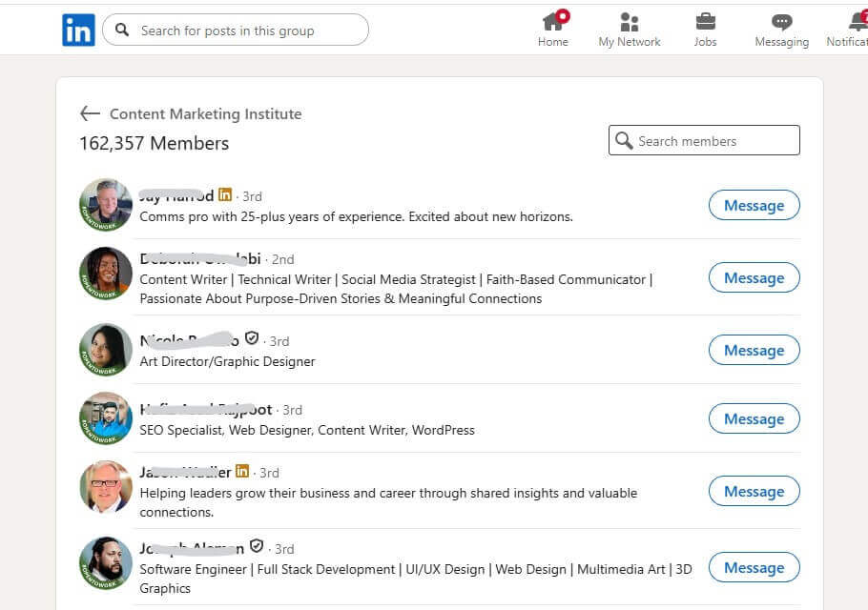Message the Comms pro member
Viewport: 868px width, 610px height.
click(x=754, y=205)
